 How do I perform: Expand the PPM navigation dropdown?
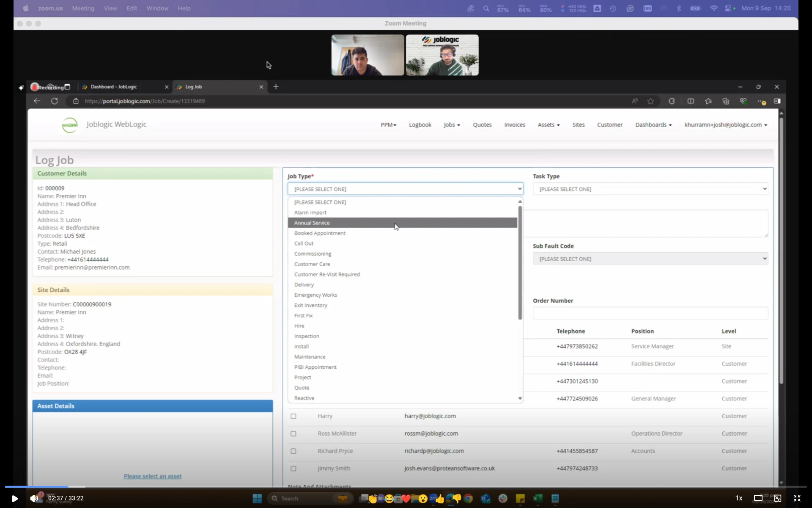point(388,125)
